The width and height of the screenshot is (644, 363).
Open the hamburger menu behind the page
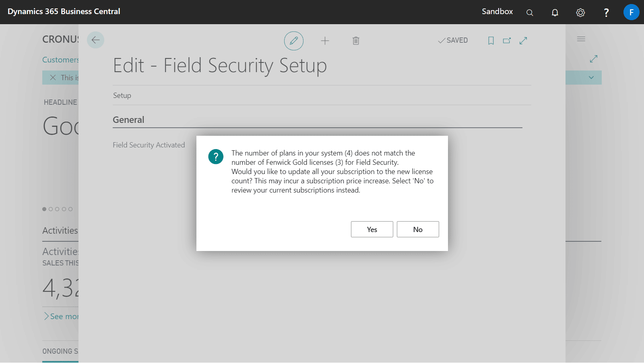click(581, 39)
